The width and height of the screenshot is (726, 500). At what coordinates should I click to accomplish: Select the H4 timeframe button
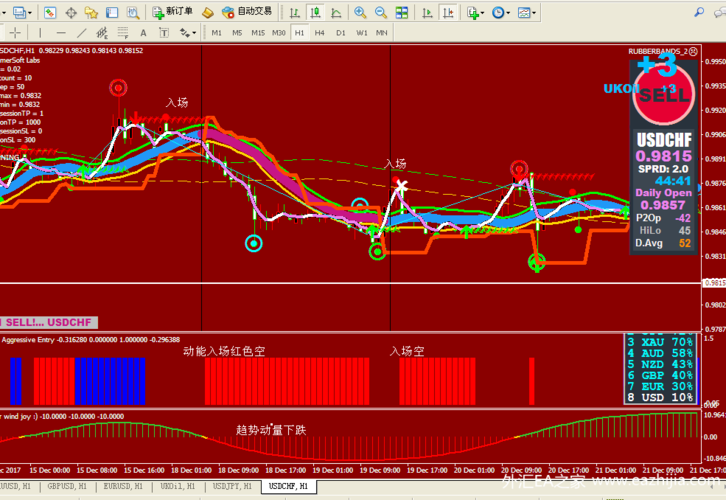pyautogui.click(x=320, y=32)
